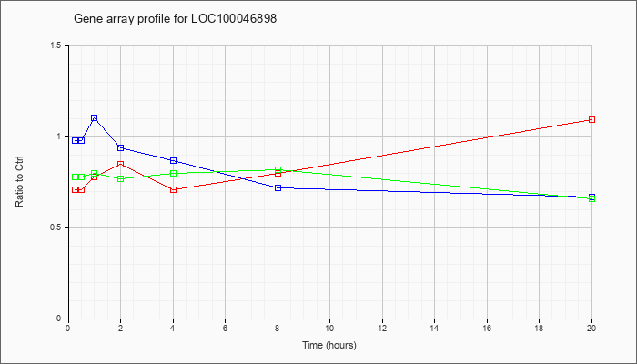
Task: Click the 16 tick label on time axis
Action: tap(487, 328)
